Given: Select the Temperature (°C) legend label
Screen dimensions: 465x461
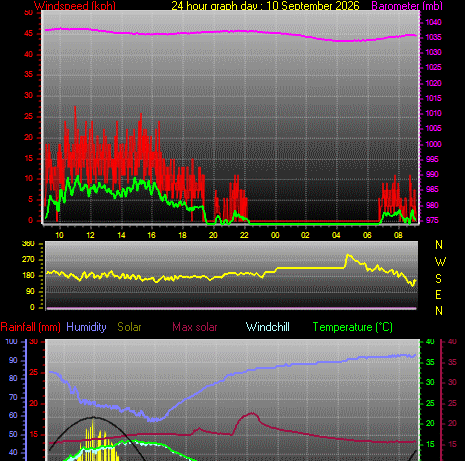Looking at the screenshot, I should [x=353, y=327].
